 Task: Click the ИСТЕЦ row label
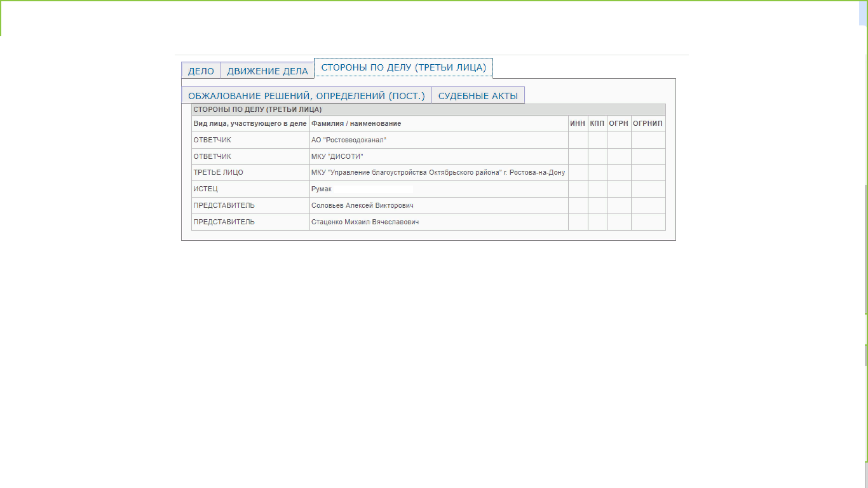coord(205,189)
